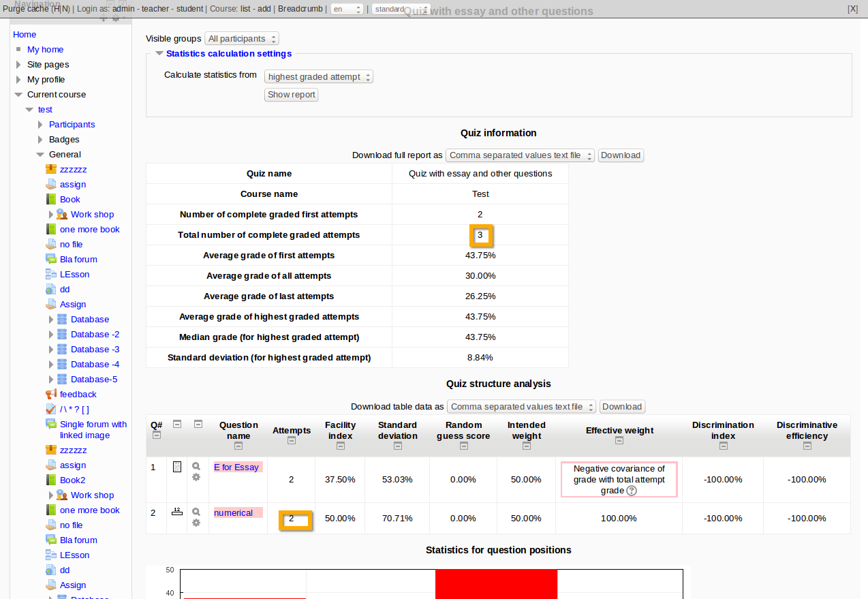Open My home link
Image resolution: width=868 pixels, height=599 pixels.
pos(45,50)
